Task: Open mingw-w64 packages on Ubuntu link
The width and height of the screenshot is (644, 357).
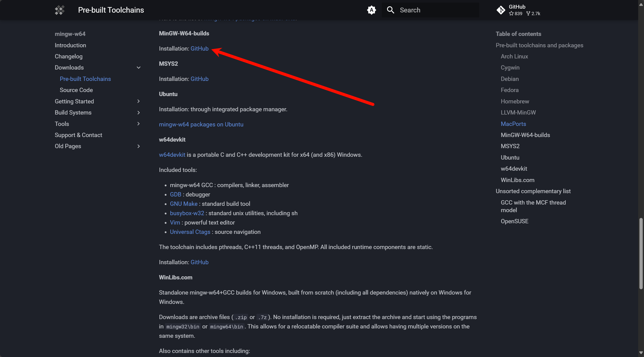Action: (201, 124)
